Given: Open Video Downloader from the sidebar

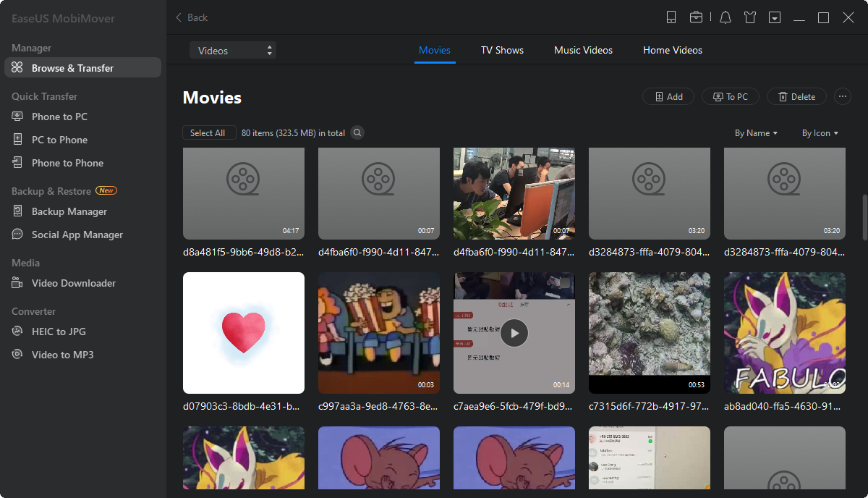Looking at the screenshot, I should click(x=73, y=283).
